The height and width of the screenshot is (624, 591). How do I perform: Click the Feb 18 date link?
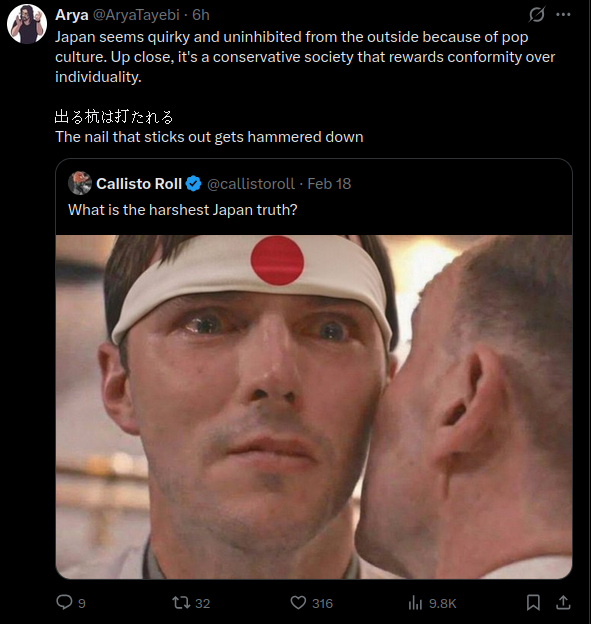click(x=329, y=184)
